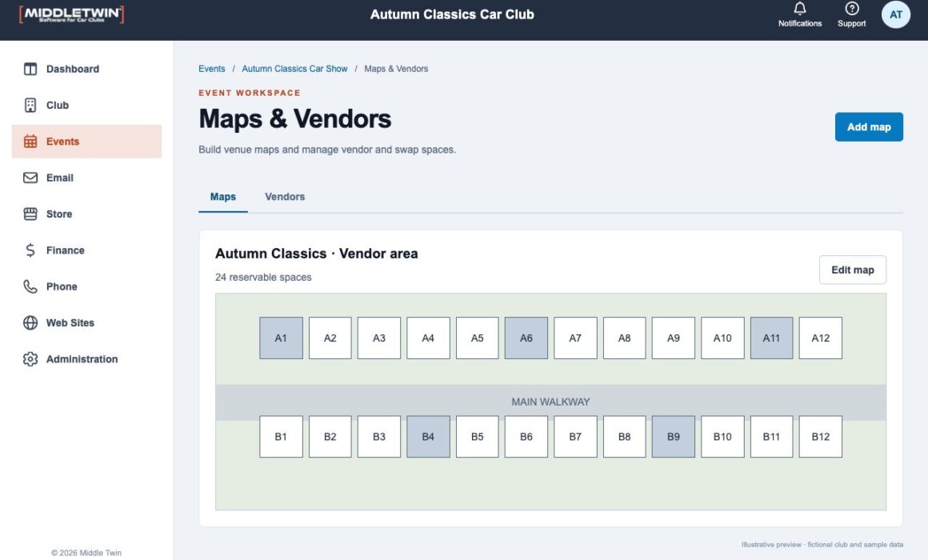Select vendor space B7
The image size is (928, 560).
point(575,437)
